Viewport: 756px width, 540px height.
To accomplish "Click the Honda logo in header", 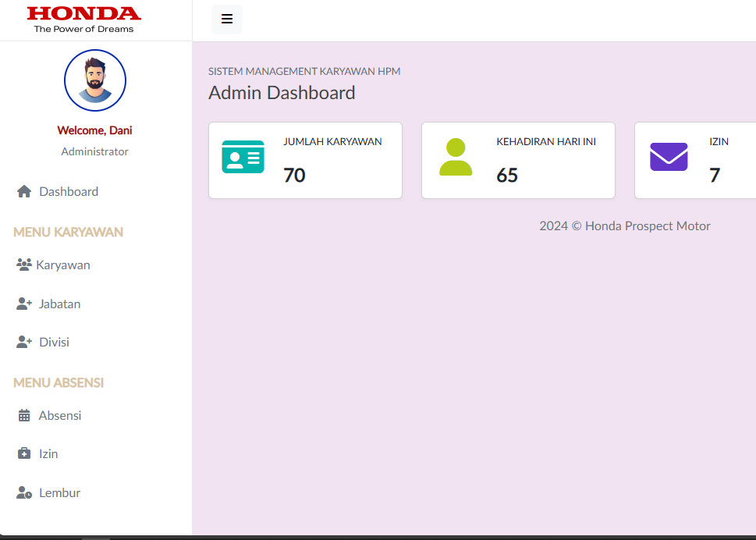I will point(83,20).
